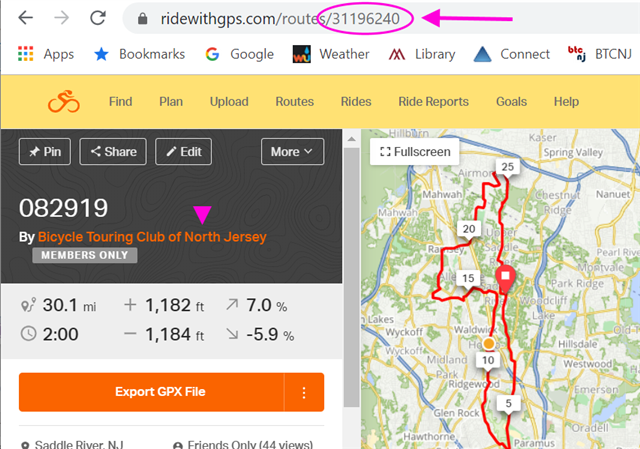Open Bicycle Touring Club of North Jersey link
The width and height of the screenshot is (640, 449).
(x=152, y=237)
